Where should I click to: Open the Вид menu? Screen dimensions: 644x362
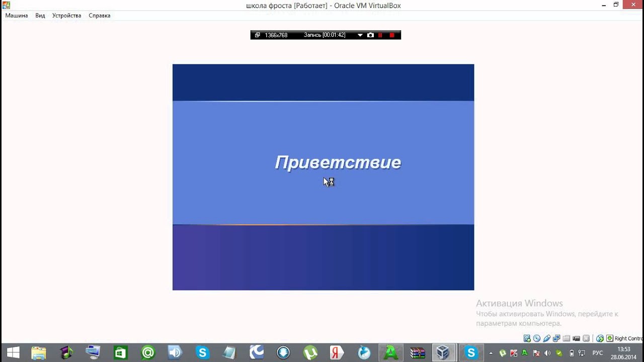pyautogui.click(x=40, y=16)
